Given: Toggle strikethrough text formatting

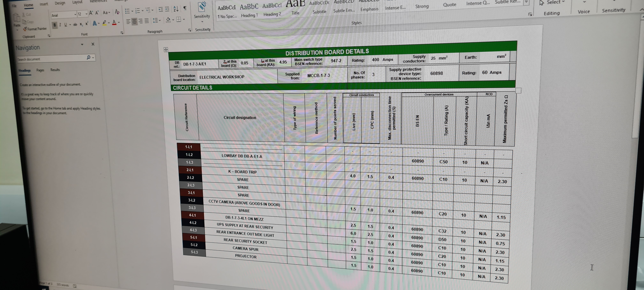Looking at the screenshot, I should (x=75, y=24).
